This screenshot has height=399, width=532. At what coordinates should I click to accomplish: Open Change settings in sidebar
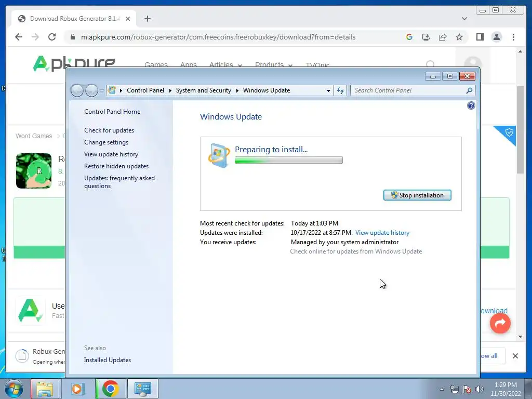(106, 142)
